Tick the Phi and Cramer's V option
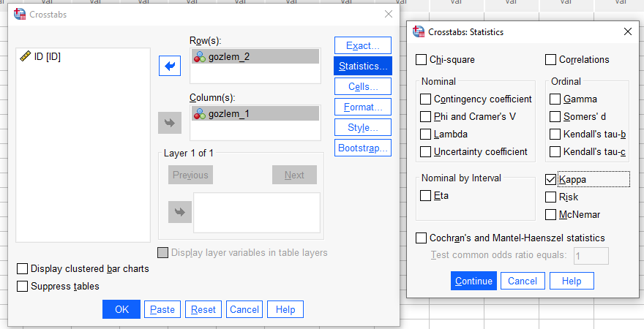 [426, 116]
